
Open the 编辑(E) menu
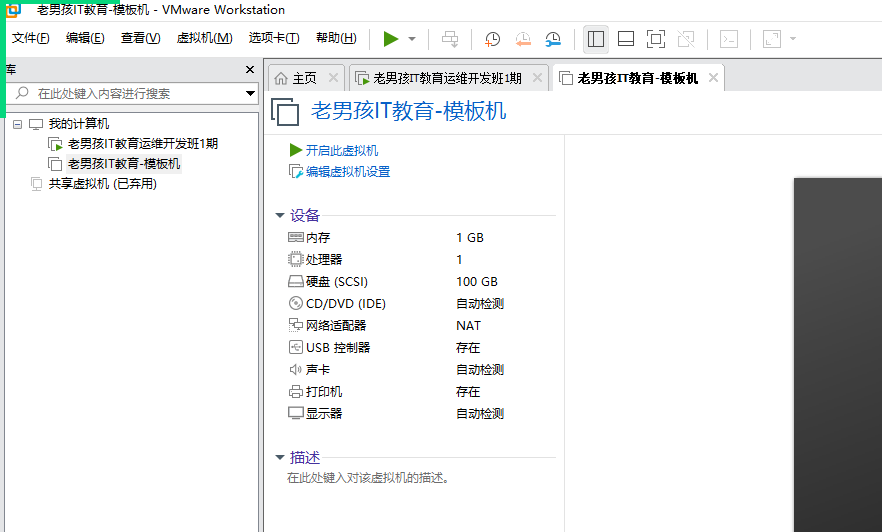coord(85,38)
